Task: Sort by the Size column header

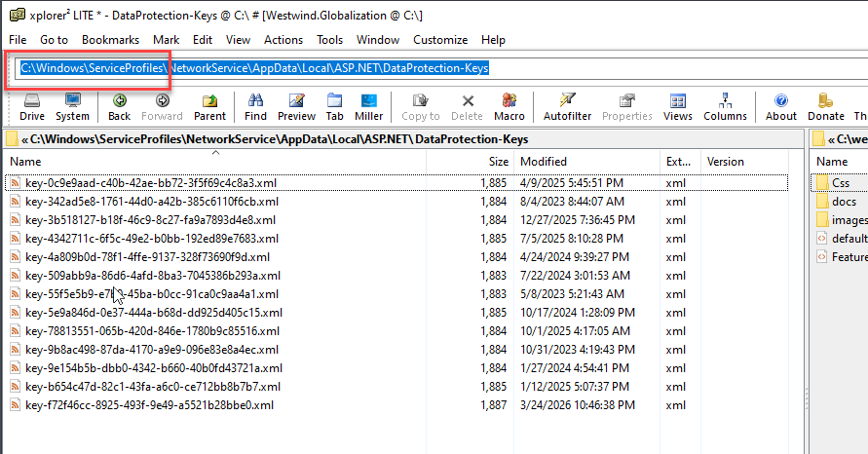Action: 471,162
